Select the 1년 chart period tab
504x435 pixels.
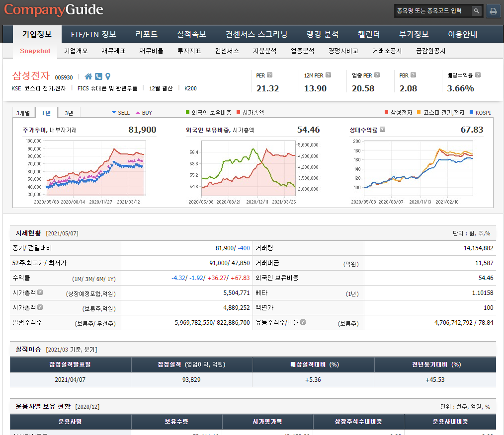(x=46, y=113)
